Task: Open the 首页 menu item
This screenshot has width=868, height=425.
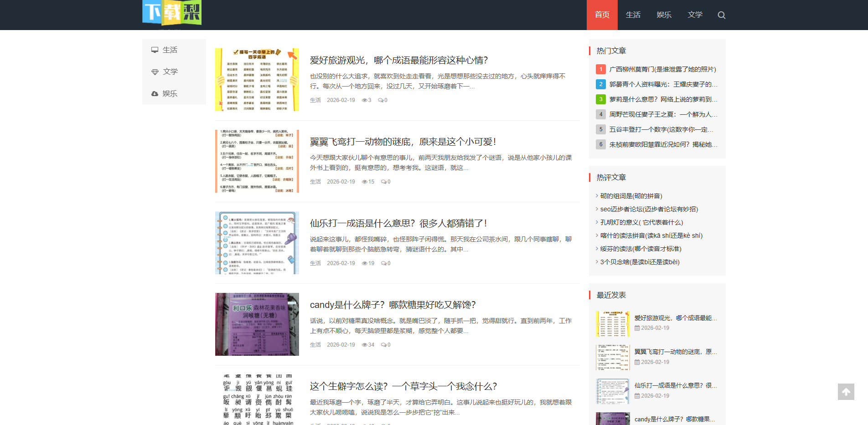Action: click(x=601, y=15)
